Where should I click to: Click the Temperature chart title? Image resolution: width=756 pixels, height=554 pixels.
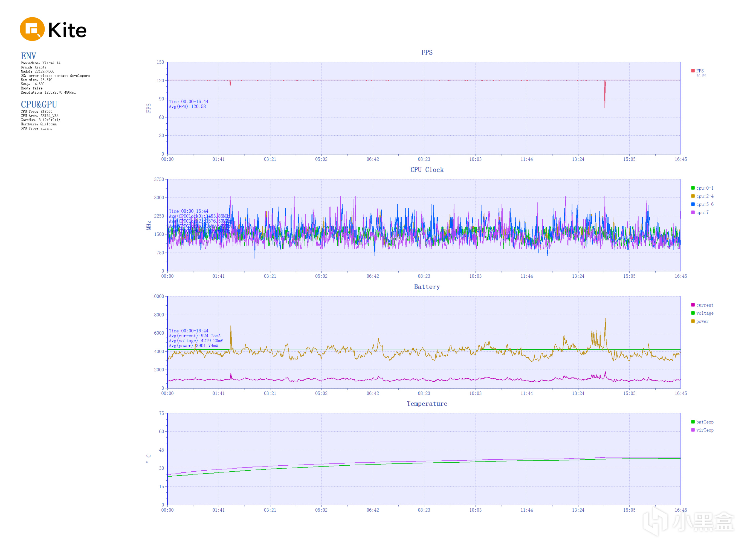427,404
